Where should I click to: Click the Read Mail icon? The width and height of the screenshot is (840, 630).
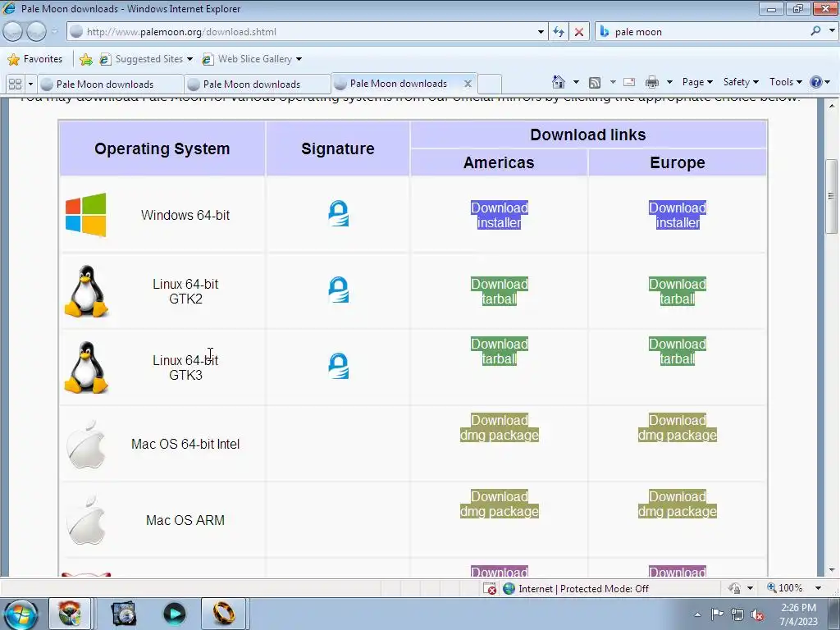point(629,82)
